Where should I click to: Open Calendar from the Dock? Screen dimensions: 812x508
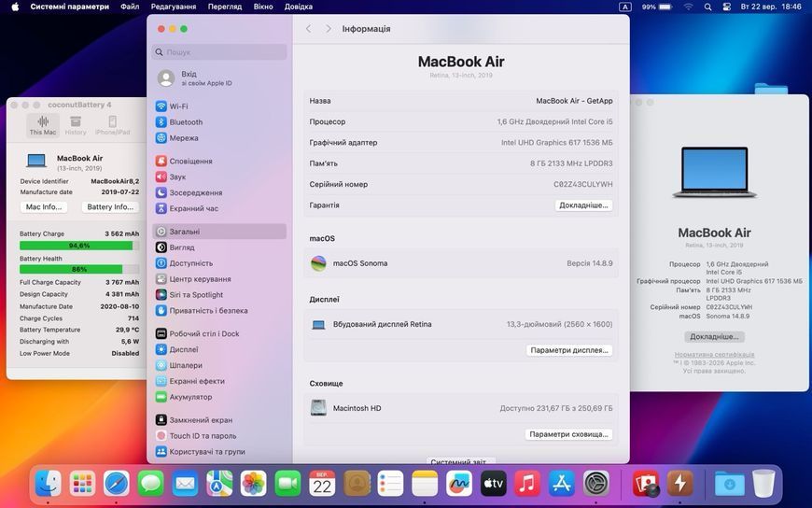point(322,484)
